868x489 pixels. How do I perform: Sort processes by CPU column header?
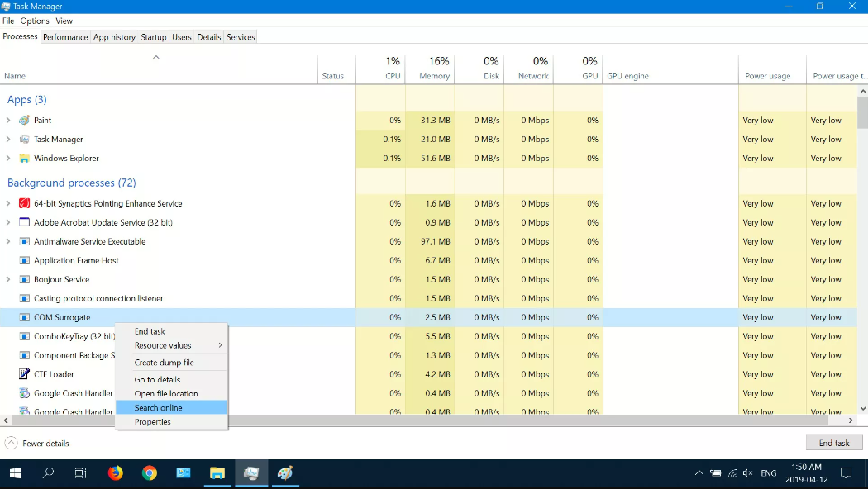[381, 69]
